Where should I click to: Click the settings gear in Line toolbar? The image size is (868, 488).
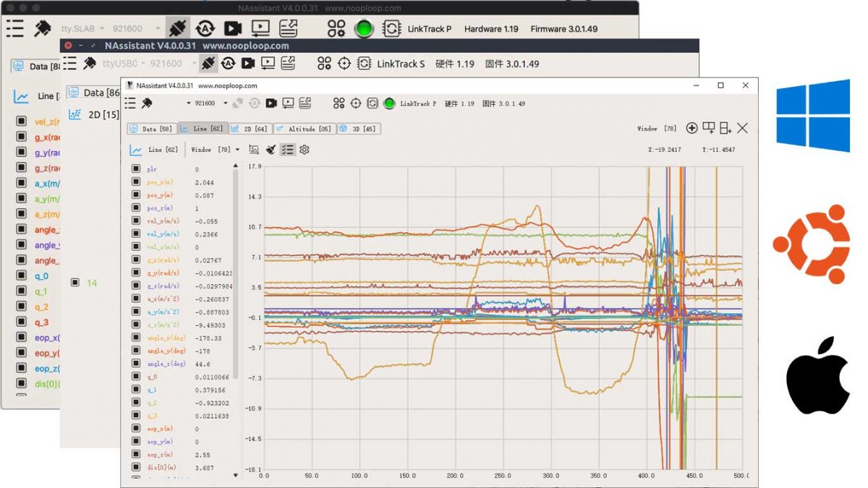pos(305,150)
